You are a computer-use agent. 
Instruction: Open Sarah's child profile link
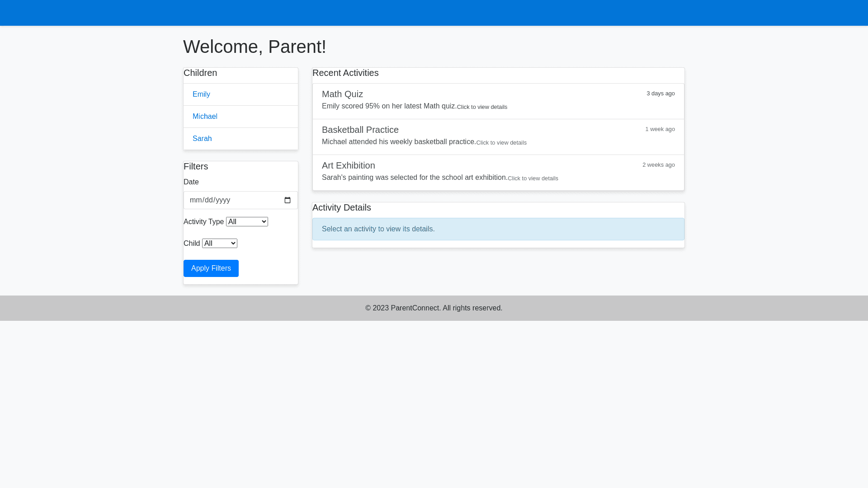point(202,139)
